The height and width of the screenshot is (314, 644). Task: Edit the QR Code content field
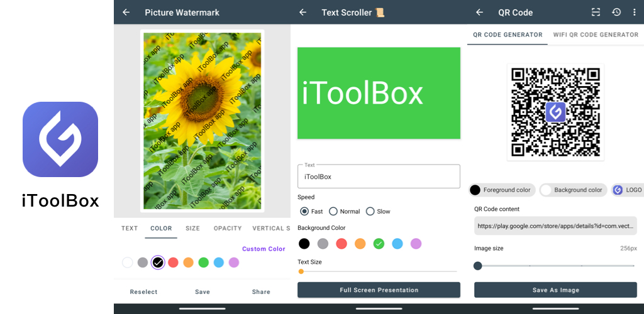coord(555,226)
